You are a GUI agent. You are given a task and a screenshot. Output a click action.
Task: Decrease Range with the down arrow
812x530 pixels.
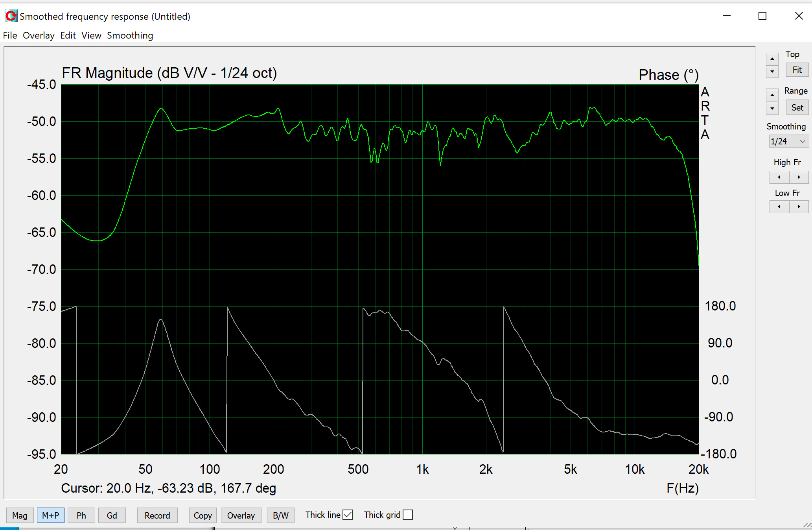click(x=772, y=108)
